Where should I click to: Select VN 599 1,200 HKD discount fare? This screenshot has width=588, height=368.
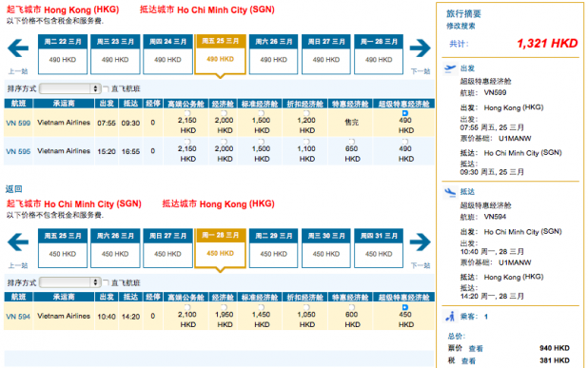(306, 113)
